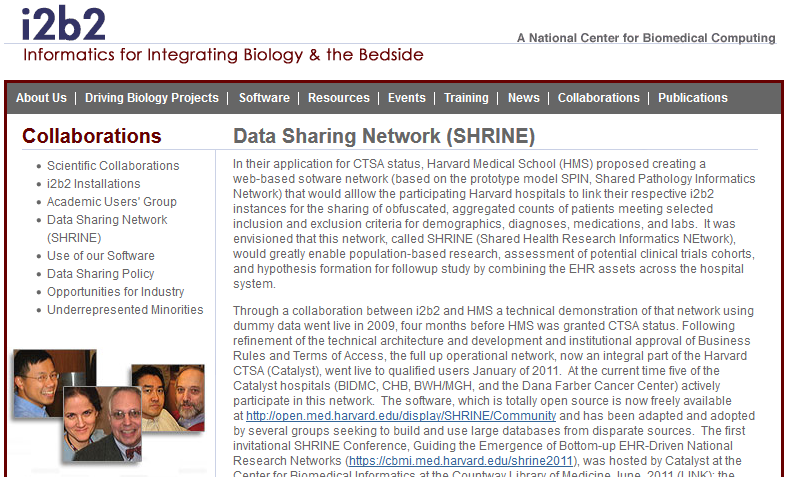Go to the News section

pos(523,98)
